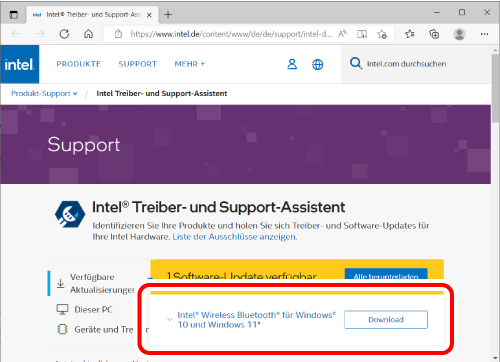Open browser settings and more menu

pyautogui.click(x=484, y=34)
